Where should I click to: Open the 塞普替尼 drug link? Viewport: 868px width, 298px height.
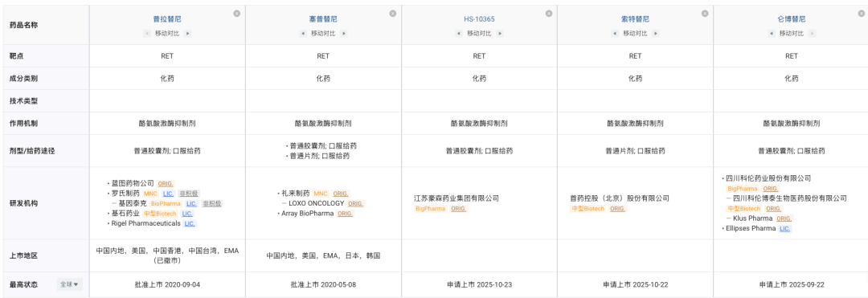tap(323, 18)
